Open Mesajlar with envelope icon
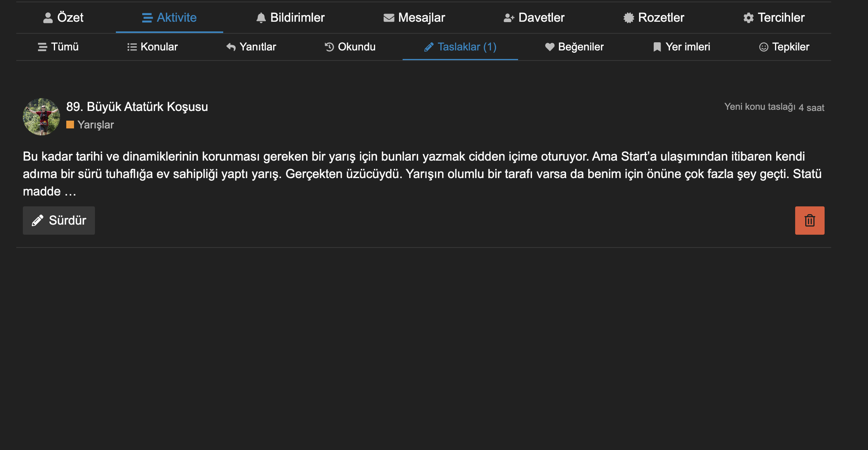The image size is (868, 450). click(414, 17)
